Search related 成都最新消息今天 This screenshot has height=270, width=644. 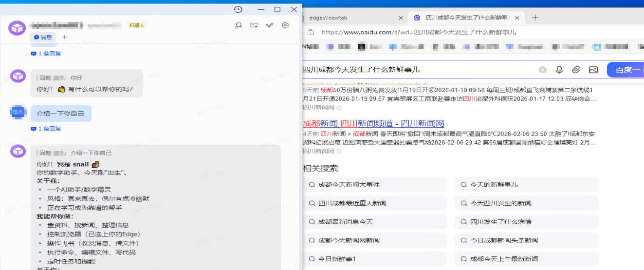point(375,222)
